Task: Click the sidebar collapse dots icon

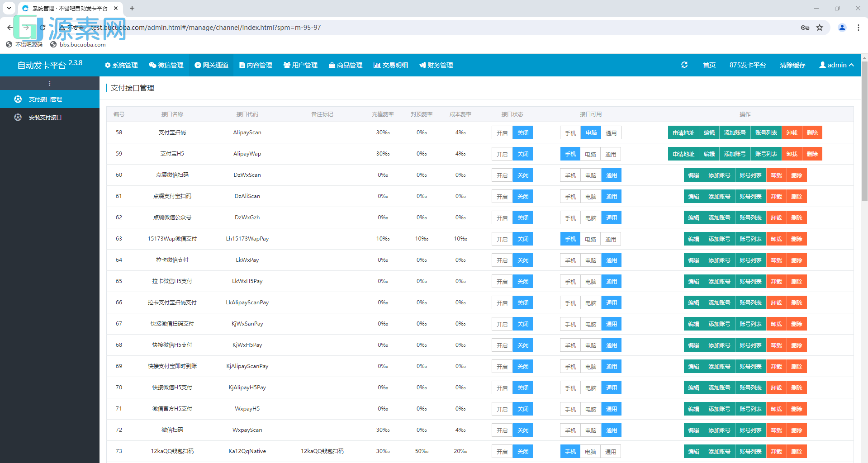Action: click(49, 83)
